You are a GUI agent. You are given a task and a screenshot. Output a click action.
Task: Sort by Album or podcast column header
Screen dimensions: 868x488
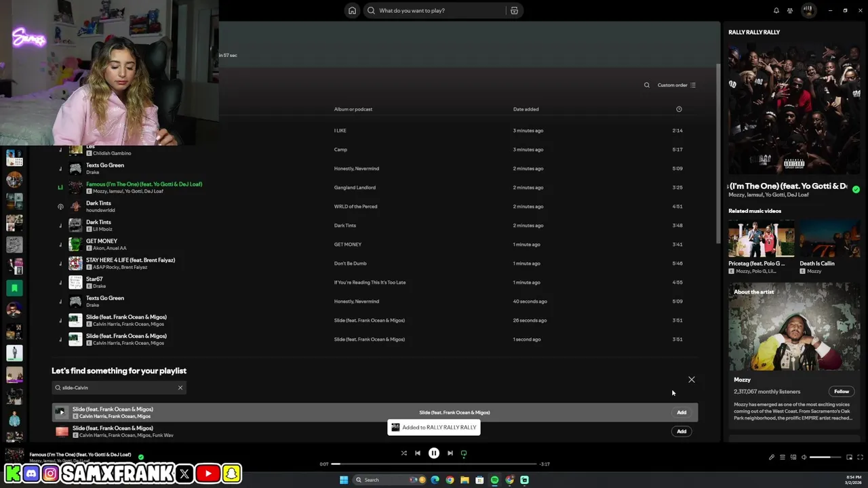point(353,109)
